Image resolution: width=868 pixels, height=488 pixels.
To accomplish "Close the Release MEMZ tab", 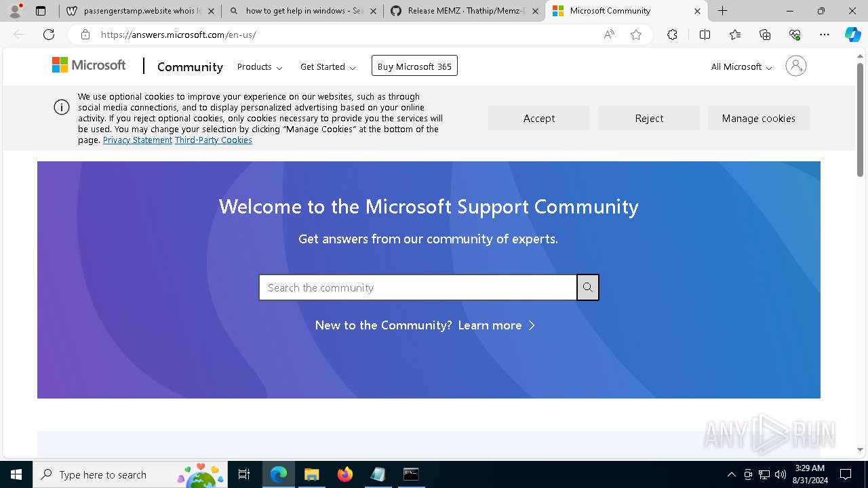I will point(535,11).
